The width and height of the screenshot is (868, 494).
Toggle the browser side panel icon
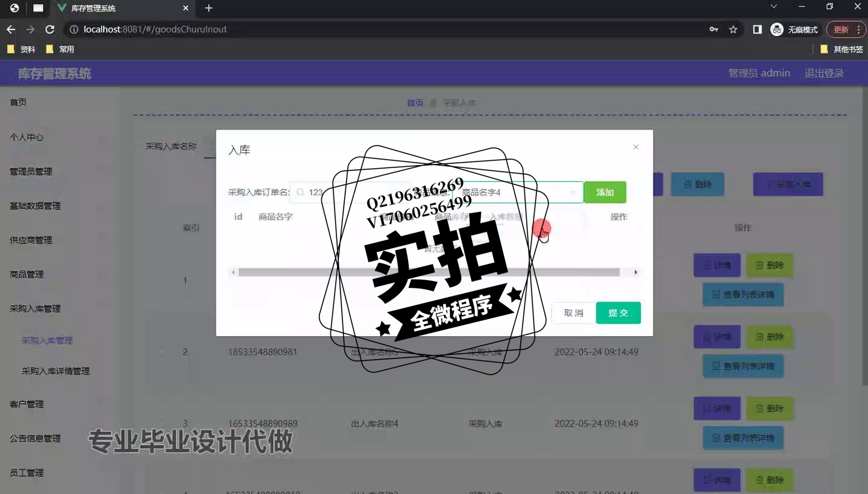(758, 30)
